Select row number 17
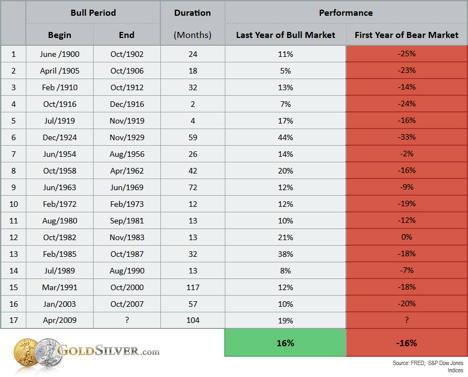Screen dimensions: 468x377 click(x=13, y=320)
